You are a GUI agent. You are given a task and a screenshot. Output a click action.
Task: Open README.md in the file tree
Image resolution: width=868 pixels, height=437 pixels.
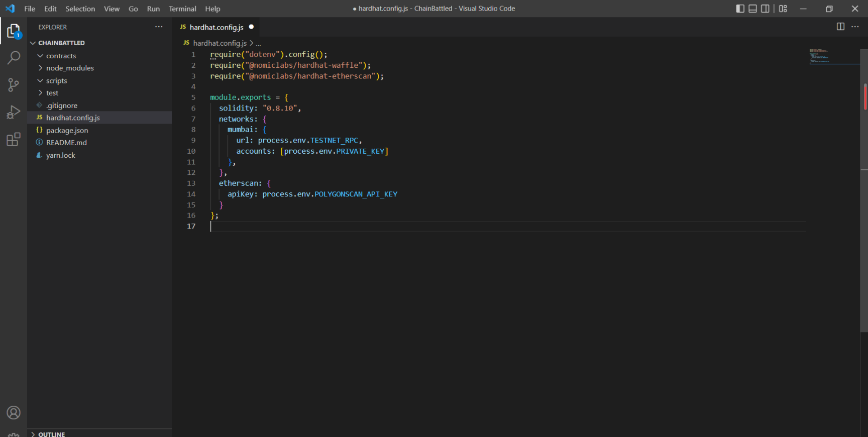tap(66, 143)
